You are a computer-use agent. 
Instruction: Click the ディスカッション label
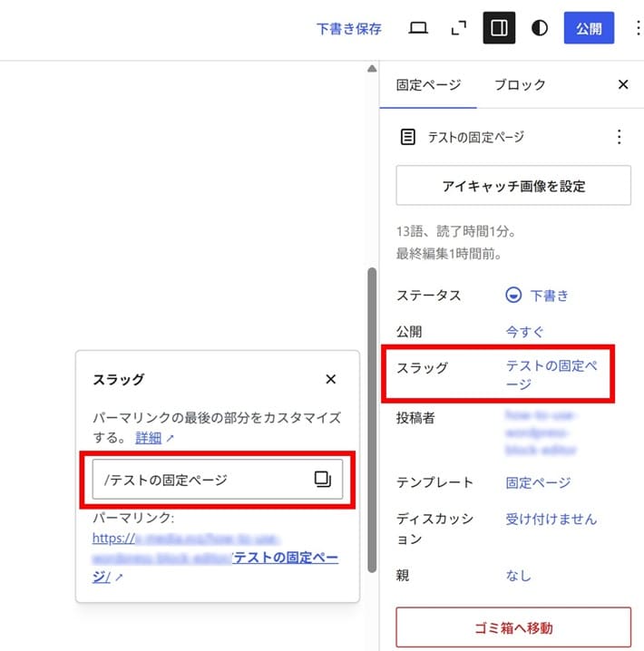click(x=434, y=529)
